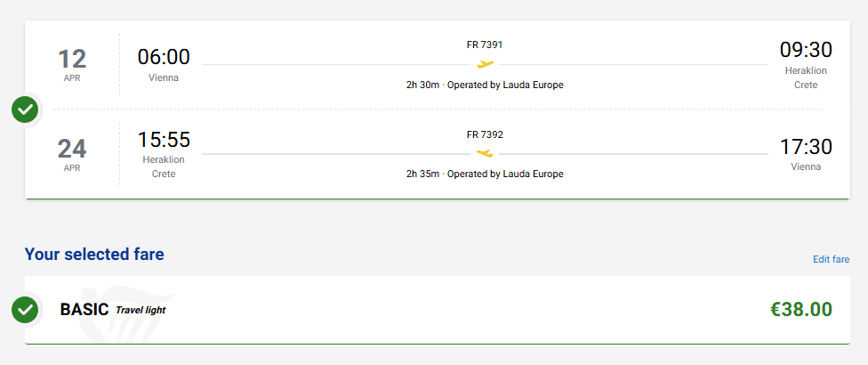Click the green checkmark beside flight details
The height and width of the screenshot is (365, 868).
click(x=26, y=110)
